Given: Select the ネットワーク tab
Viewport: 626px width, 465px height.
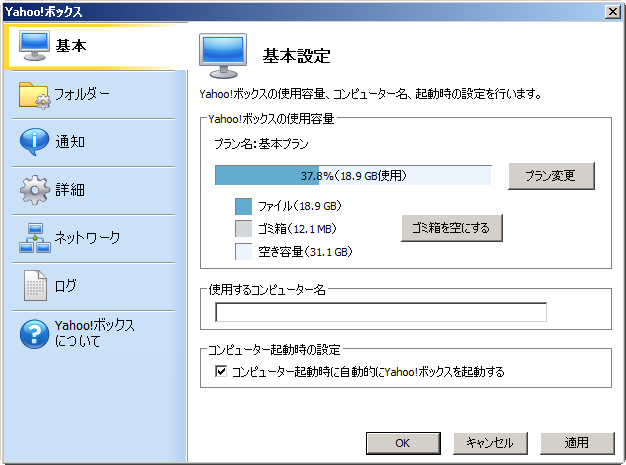Looking at the screenshot, I should (95, 238).
